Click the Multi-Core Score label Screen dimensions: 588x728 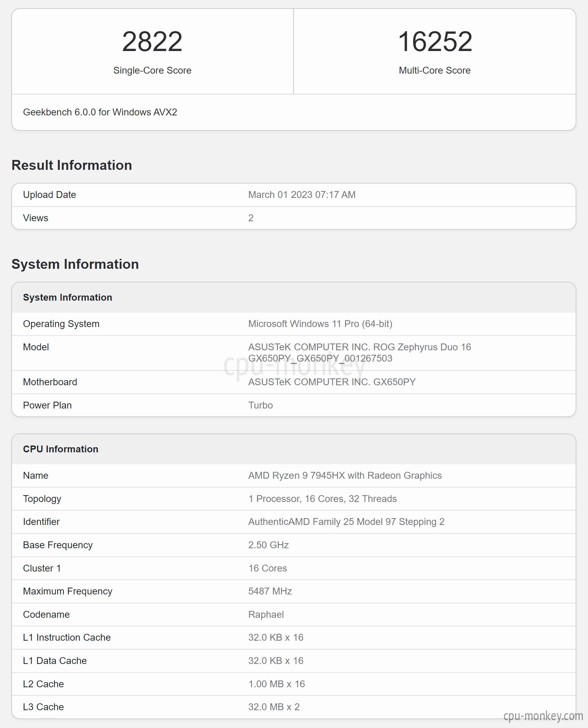[x=435, y=70]
